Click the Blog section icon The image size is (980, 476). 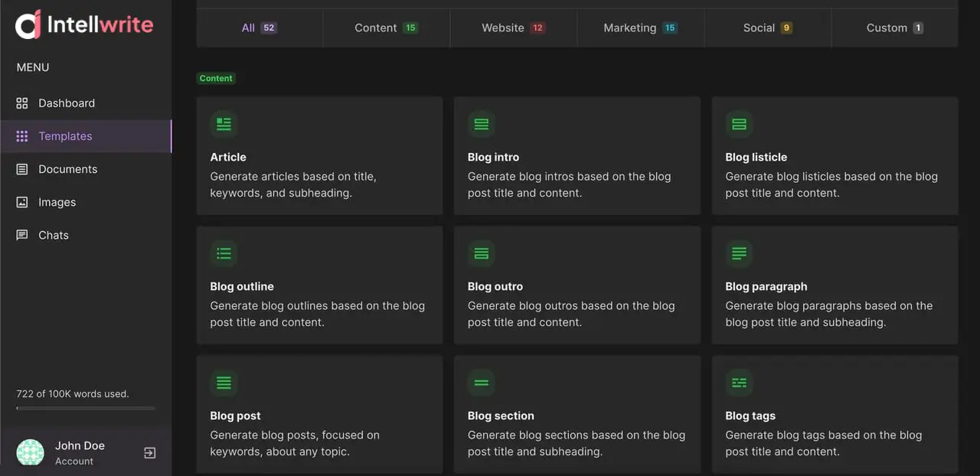pos(481,382)
